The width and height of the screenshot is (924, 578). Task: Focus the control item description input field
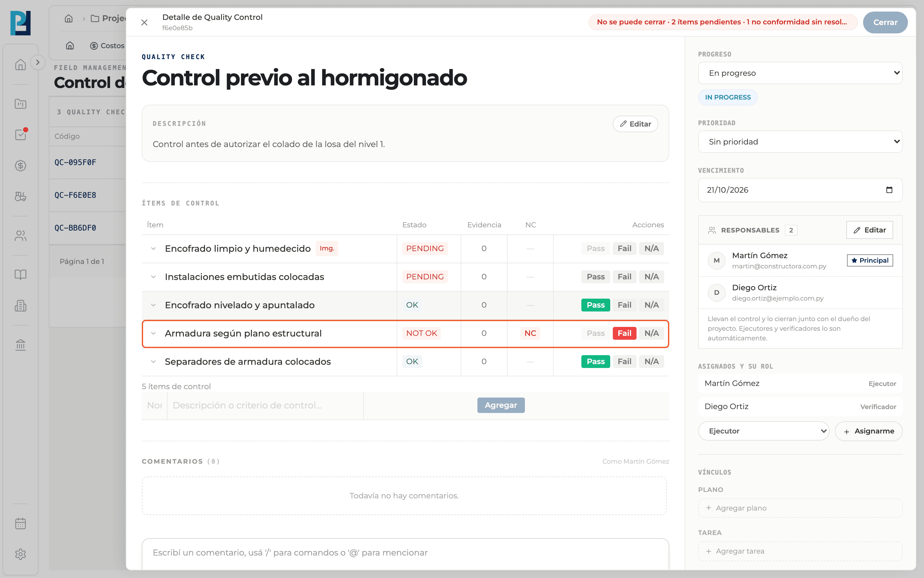point(265,405)
